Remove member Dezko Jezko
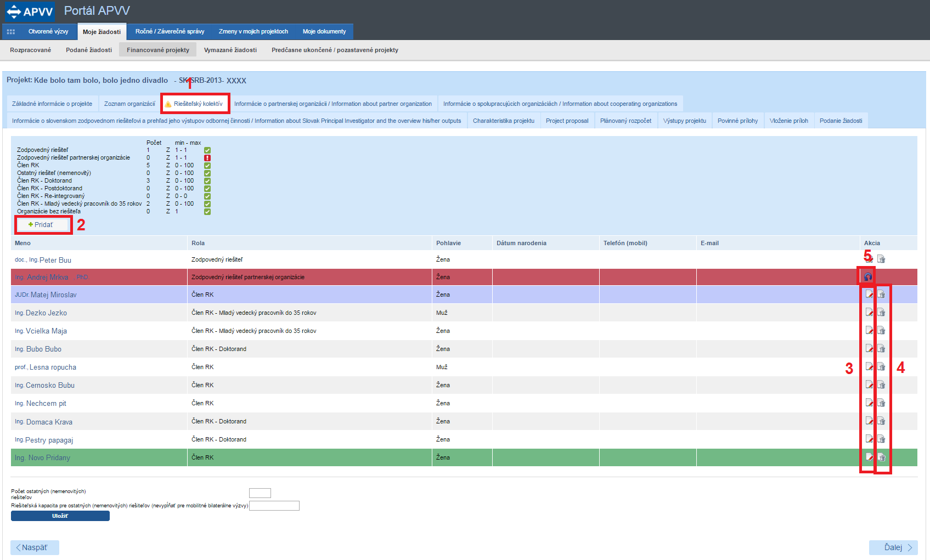 (881, 312)
